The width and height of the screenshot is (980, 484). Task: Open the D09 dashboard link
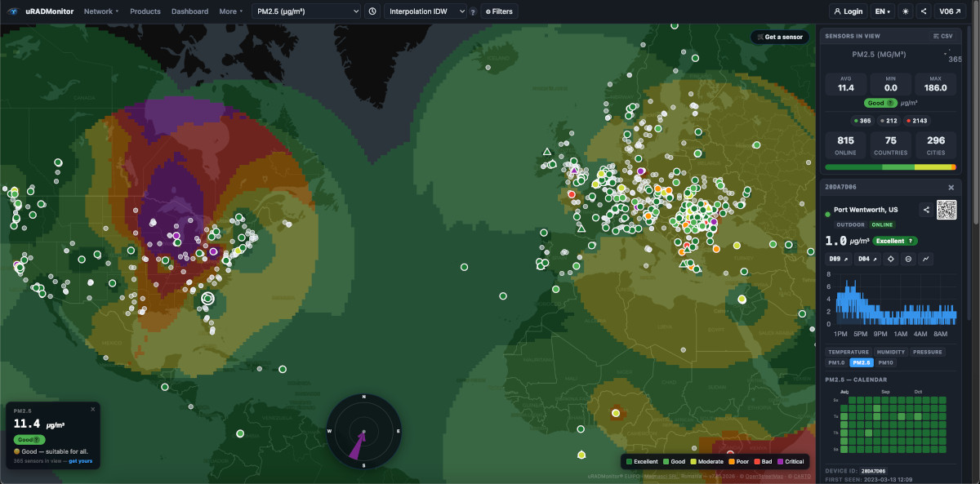pos(837,259)
